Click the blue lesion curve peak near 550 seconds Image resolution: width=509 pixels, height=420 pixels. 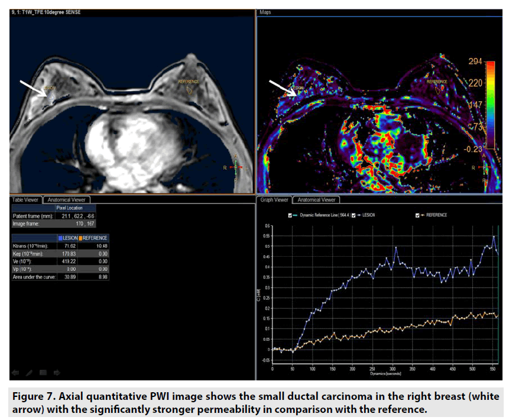tap(494, 237)
